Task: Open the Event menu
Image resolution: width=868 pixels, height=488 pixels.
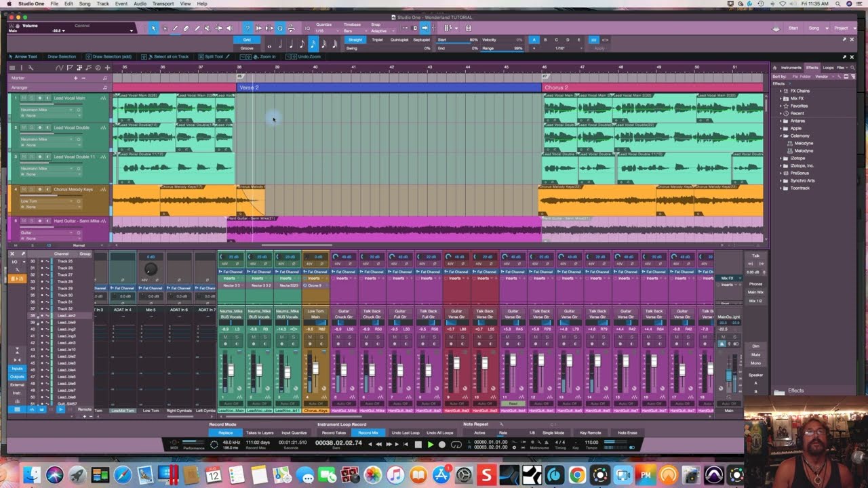Action: click(121, 3)
